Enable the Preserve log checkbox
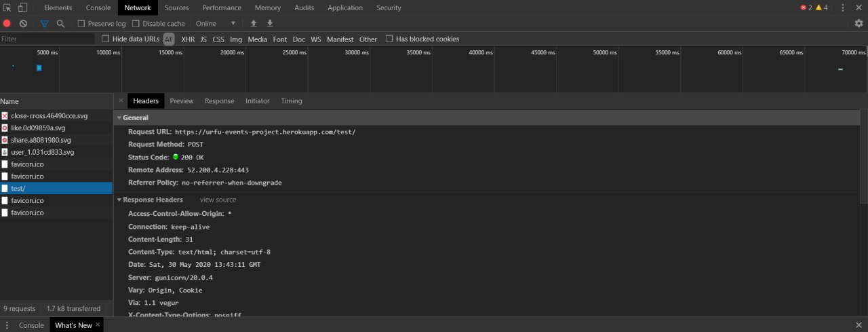Viewport: 868px width, 332px height. pyautogui.click(x=81, y=23)
